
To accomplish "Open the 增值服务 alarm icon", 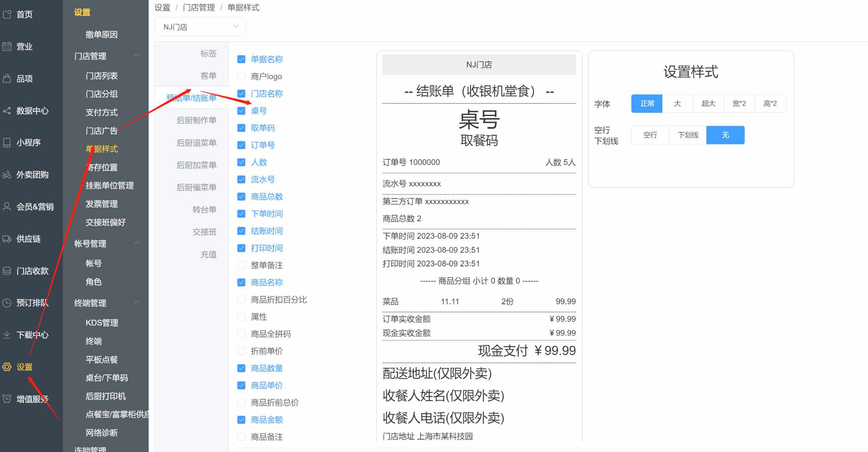I will (x=7, y=399).
